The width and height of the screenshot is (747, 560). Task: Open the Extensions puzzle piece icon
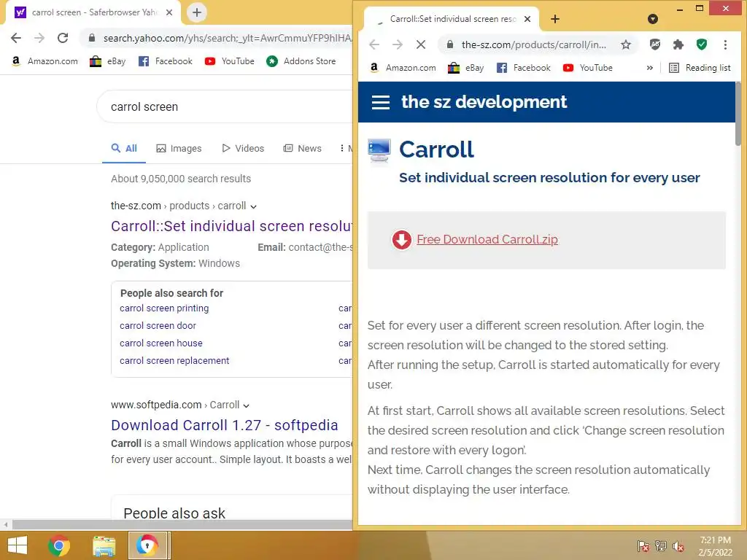678,44
